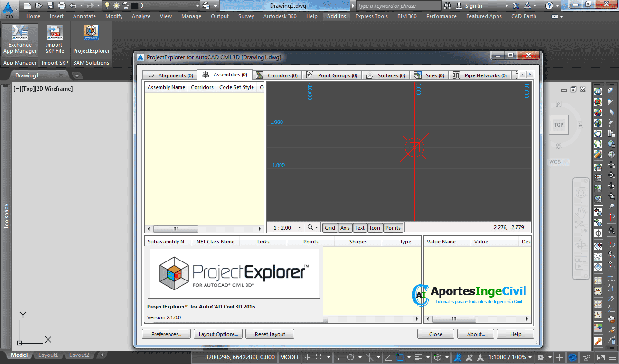Open the Exchange App Manager
619x364 pixels.
point(20,40)
